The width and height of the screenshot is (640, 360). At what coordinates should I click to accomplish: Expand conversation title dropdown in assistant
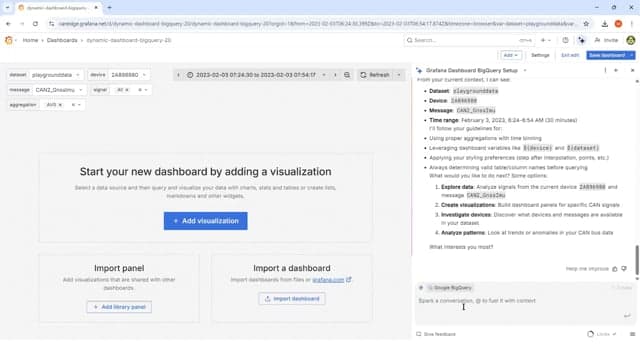coord(525,71)
